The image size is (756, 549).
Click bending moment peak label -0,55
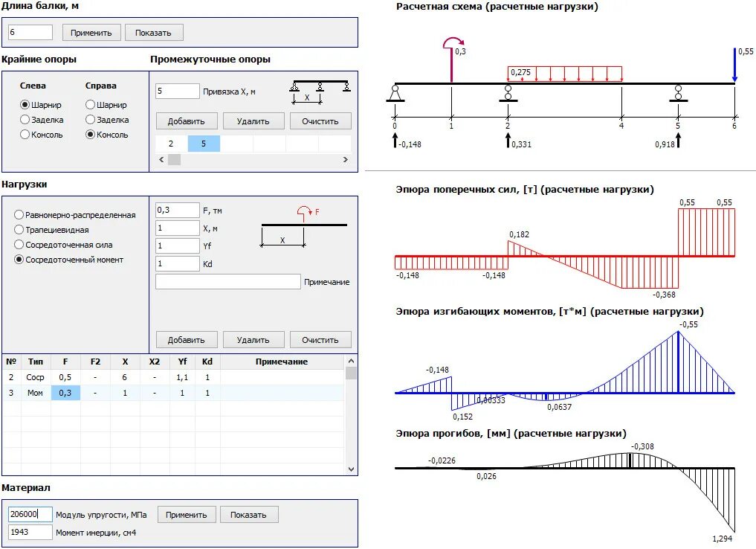pyautogui.click(x=688, y=324)
